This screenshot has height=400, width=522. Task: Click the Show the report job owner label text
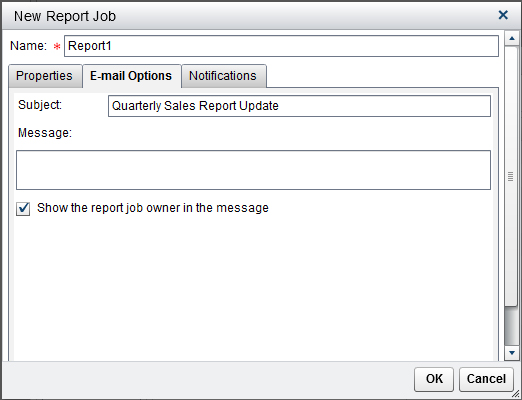153,208
